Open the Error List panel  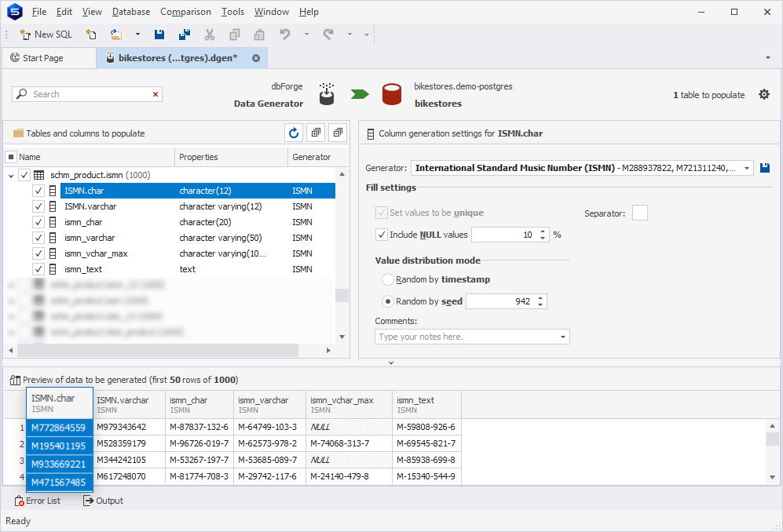point(38,501)
